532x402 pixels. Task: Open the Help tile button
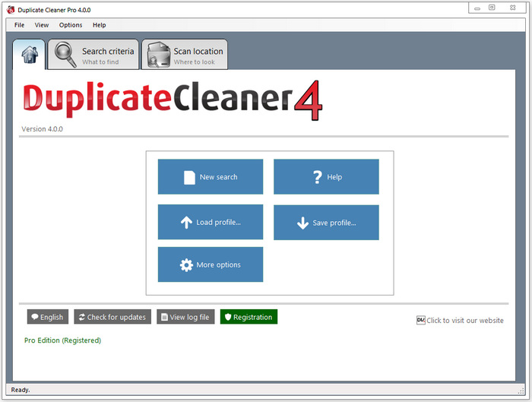coord(326,177)
